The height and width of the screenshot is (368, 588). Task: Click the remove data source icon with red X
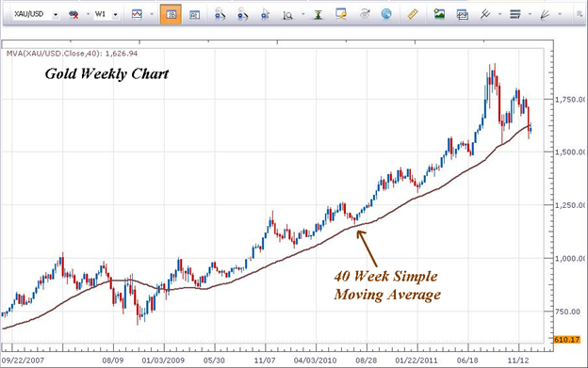tap(73, 15)
